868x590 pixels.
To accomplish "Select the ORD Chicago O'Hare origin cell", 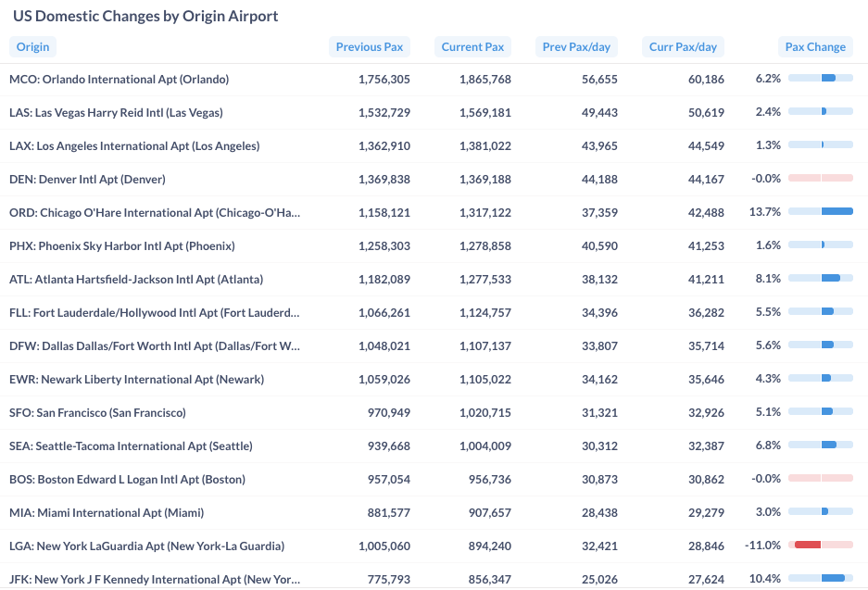I will coord(155,213).
